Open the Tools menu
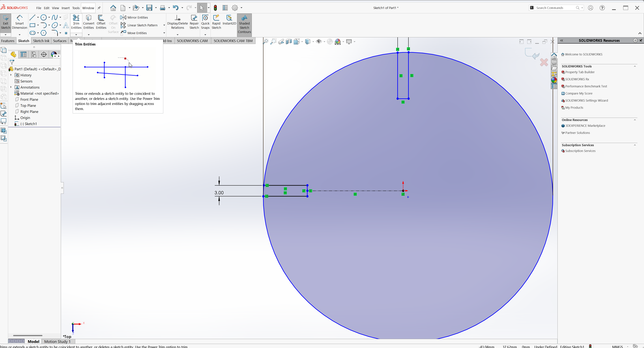The image size is (644, 348). pyautogui.click(x=76, y=8)
